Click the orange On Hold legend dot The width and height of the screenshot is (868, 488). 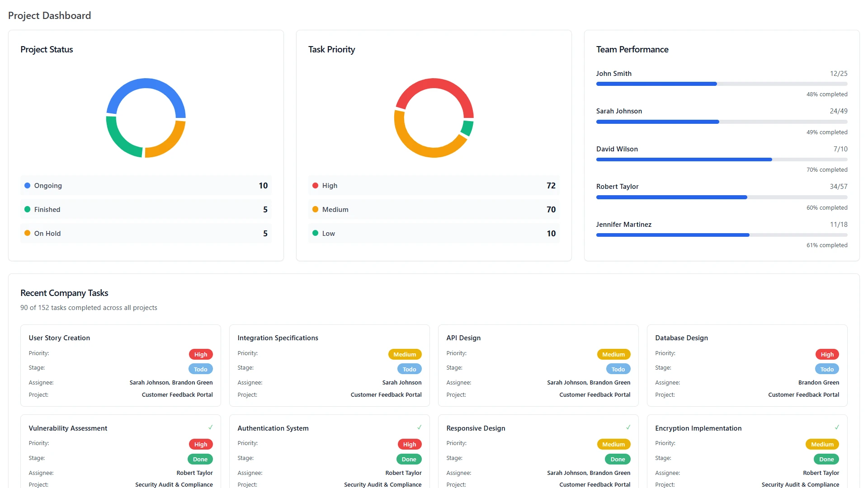[27, 233]
